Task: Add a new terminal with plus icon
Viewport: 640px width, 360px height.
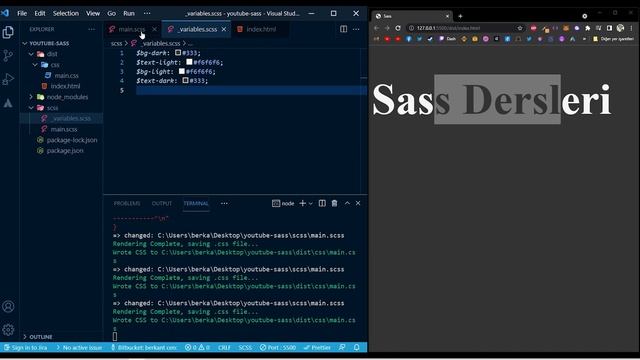Action: (302, 203)
